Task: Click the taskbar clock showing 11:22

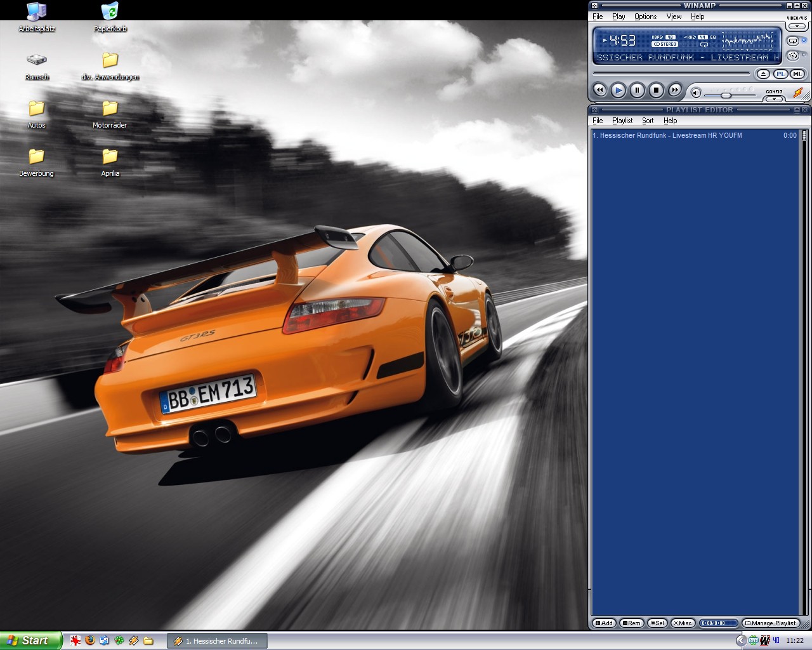Action: click(x=795, y=641)
